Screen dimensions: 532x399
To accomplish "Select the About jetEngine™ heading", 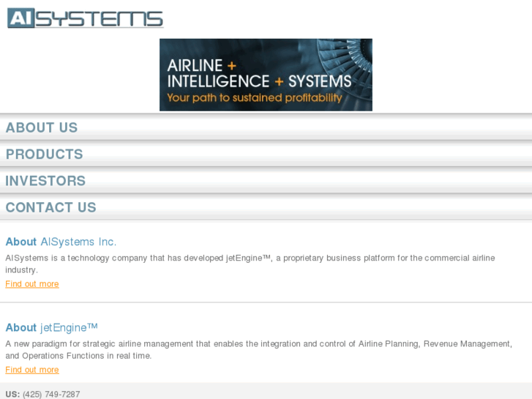I will 51,328.
